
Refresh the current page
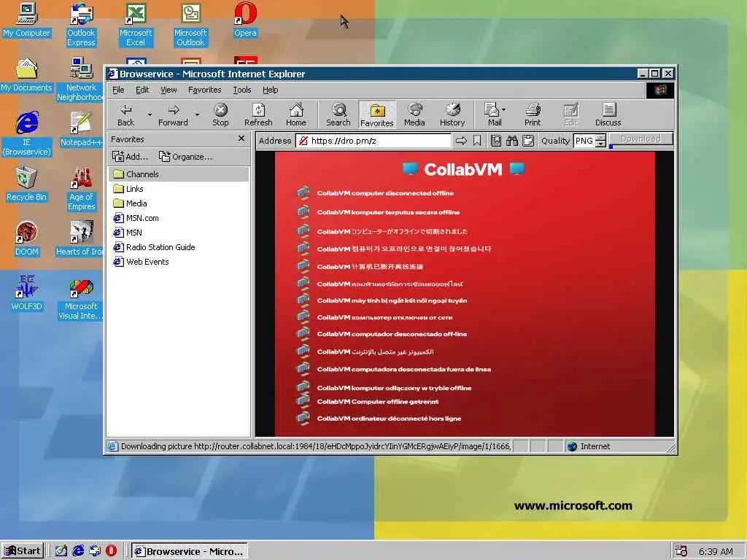(258, 114)
